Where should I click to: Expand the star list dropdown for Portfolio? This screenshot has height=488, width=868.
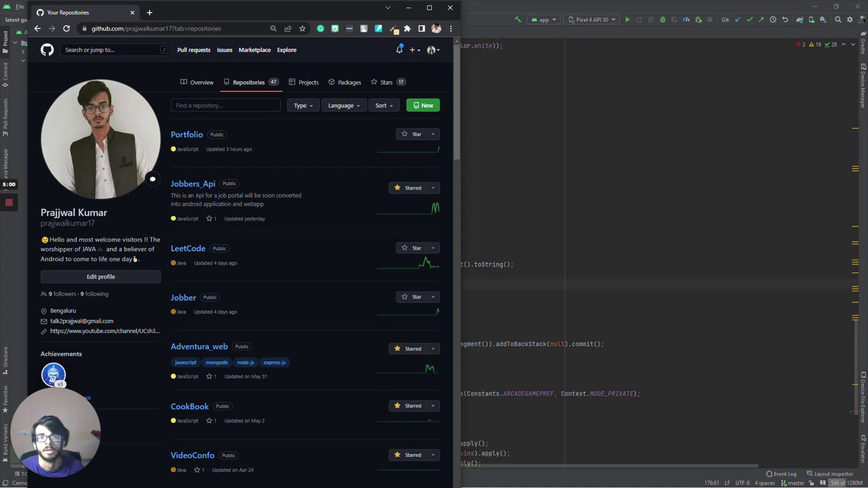[433, 134]
